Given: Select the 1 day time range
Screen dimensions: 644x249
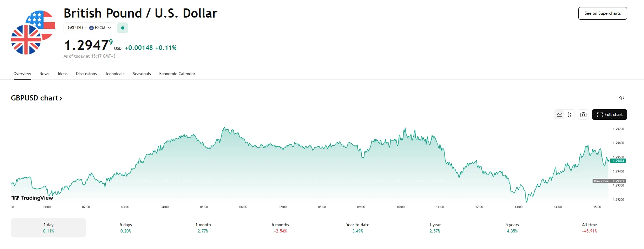Looking at the screenshot, I should tap(48, 228).
